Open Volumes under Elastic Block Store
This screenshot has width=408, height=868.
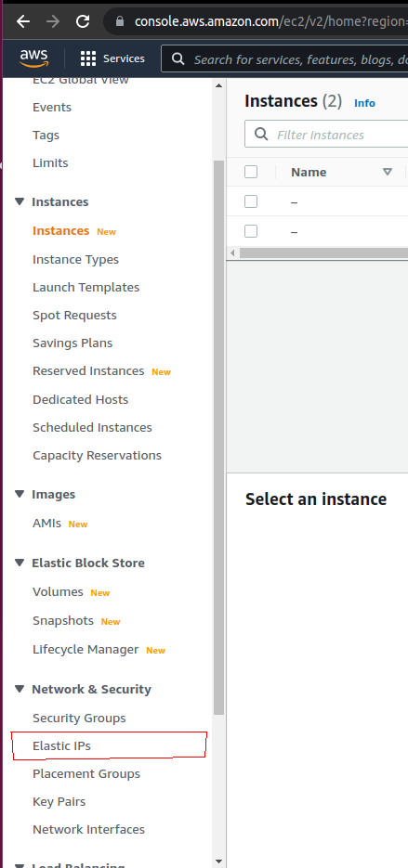[59, 591]
